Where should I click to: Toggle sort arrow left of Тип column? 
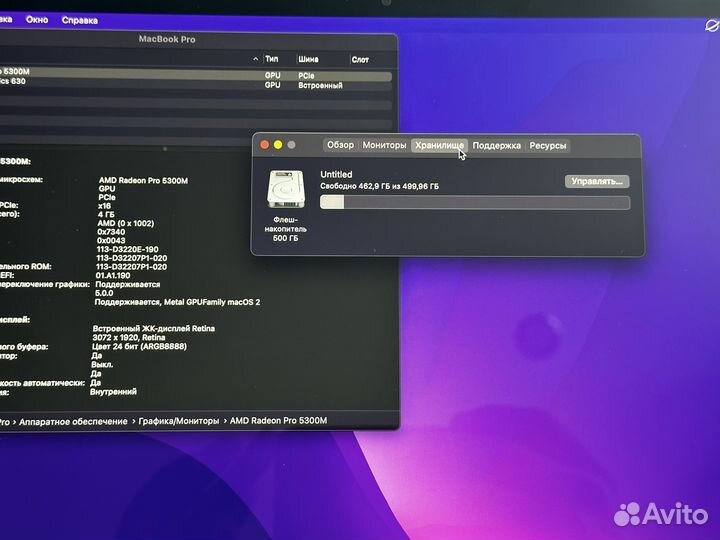[x=255, y=59]
